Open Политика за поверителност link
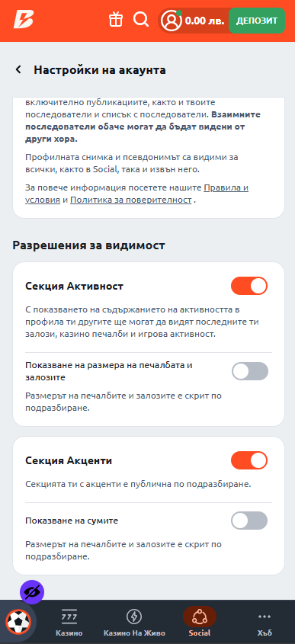Screen dimensions: 295x644 [x=130, y=200]
